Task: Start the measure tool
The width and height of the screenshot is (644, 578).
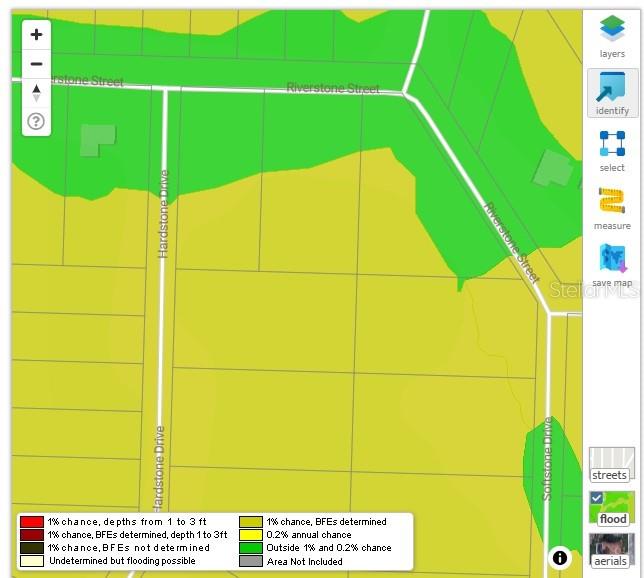Action: coord(612,208)
